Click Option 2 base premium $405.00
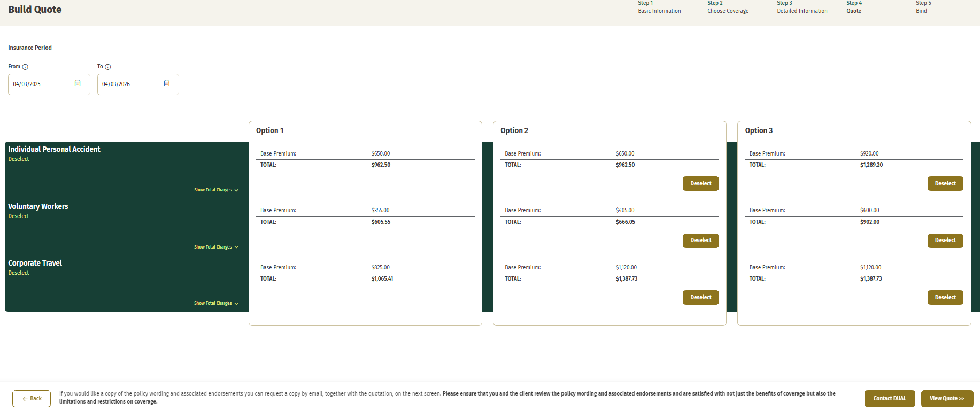Screen dimensions: 980x411 click(x=625, y=210)
